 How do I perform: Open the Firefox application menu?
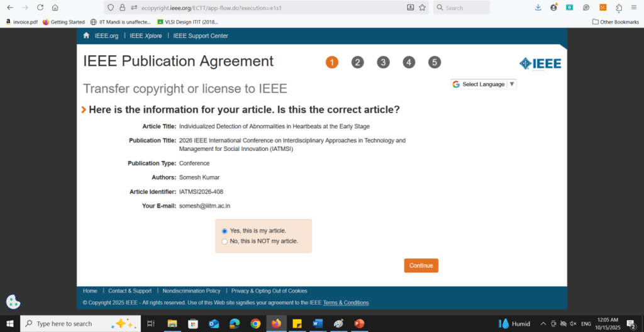[x=635, y=8]
